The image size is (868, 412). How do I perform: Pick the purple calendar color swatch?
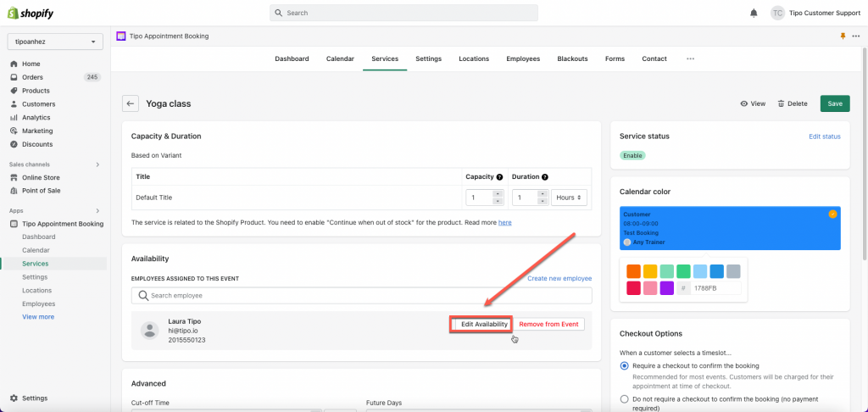[666, 288]
